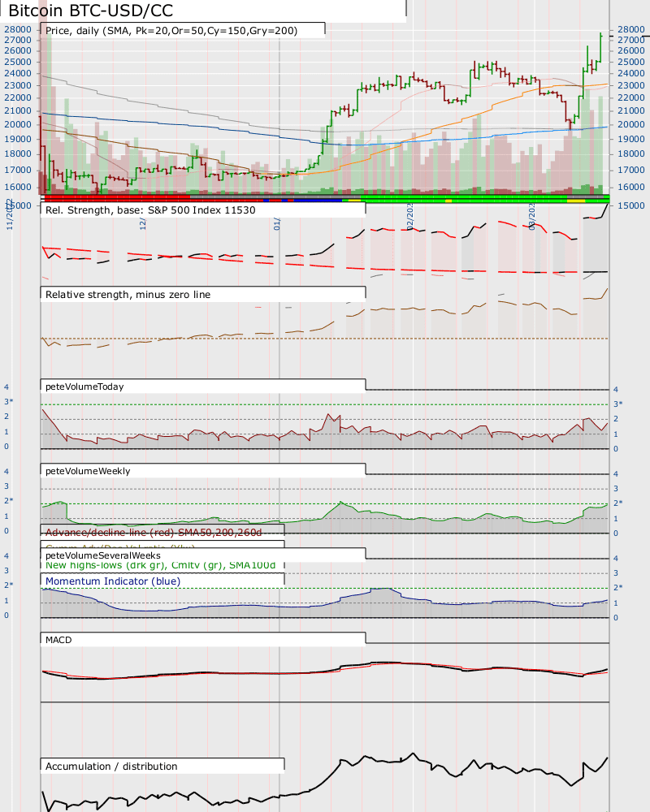Screen dimensions: 650x812
Task: Click the Rel. Strength S&P 500 Index label
Action: (150, 210)
